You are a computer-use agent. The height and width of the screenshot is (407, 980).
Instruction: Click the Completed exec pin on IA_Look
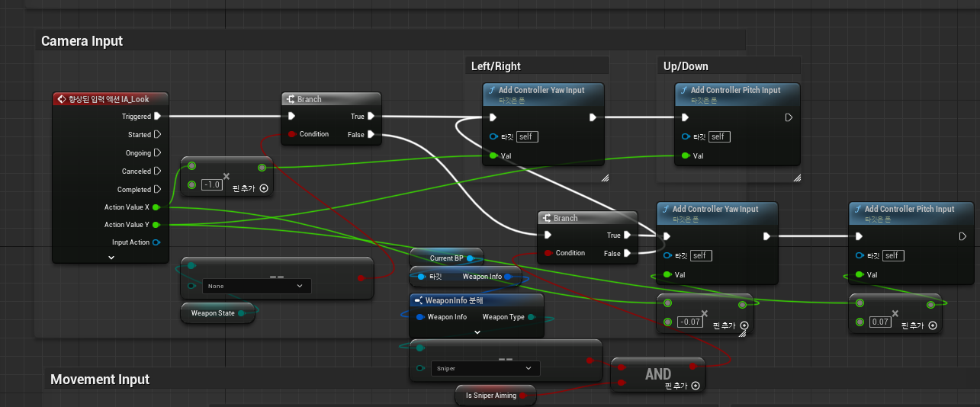[x=157, y=189]
